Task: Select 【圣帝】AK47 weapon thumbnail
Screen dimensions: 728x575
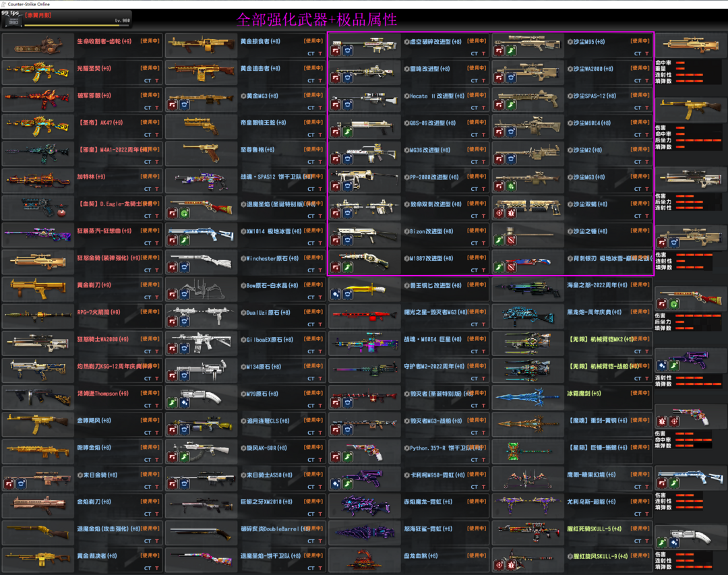Action: tap(38, 126)
